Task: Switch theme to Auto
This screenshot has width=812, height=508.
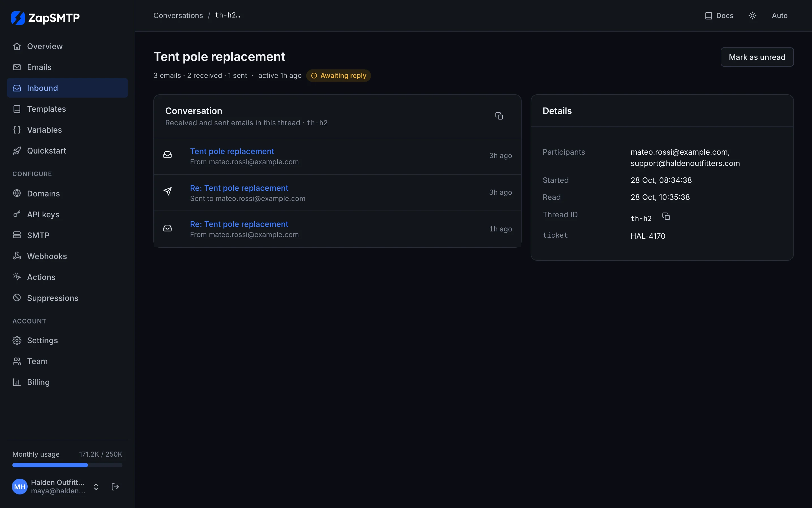Action: [780, 16]
